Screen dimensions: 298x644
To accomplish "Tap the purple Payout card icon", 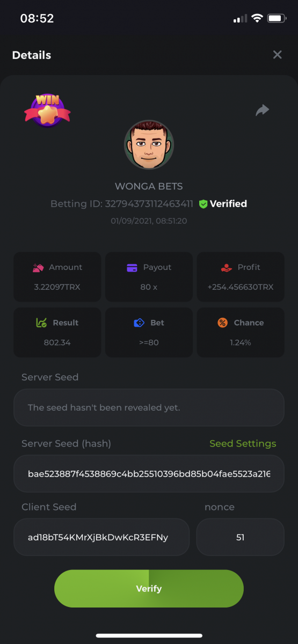I will click(x=132, y=267).
